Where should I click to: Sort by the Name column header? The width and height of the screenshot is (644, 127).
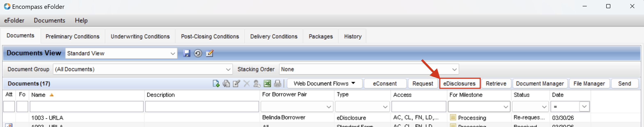39,95
